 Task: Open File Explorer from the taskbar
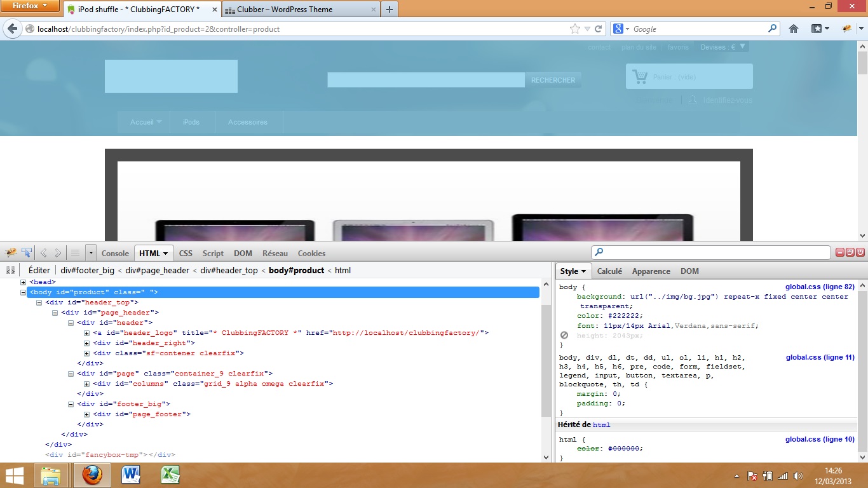[x=50, y=475]
